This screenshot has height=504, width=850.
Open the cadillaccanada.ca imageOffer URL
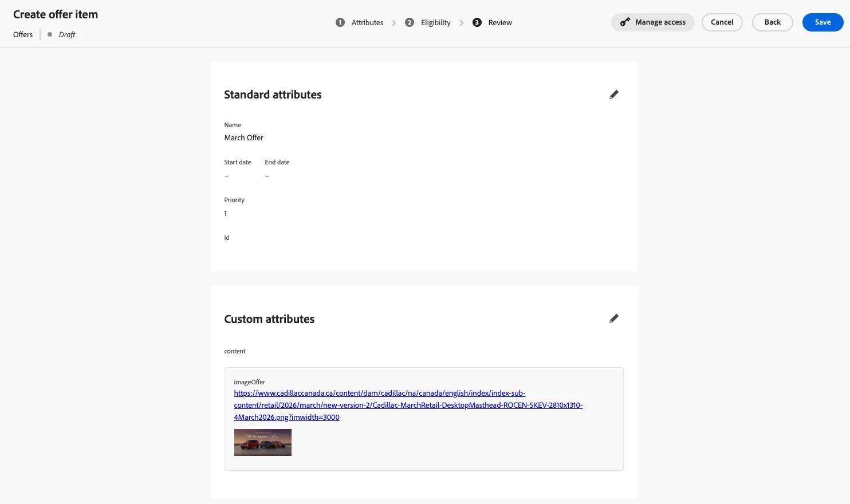(408, 405)
